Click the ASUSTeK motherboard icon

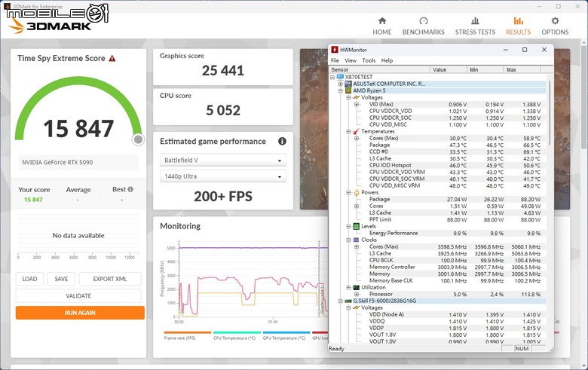(x=348, y=84)
